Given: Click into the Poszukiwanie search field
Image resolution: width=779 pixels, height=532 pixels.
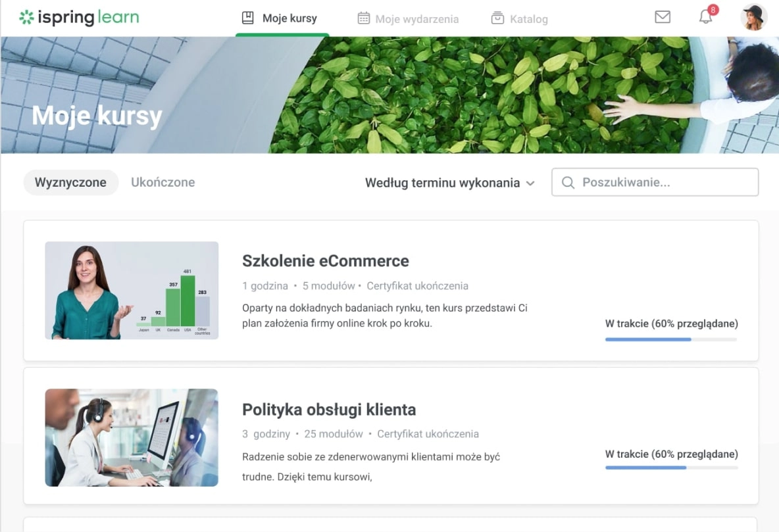Looking at the screenshot, I should pos(655,182).
